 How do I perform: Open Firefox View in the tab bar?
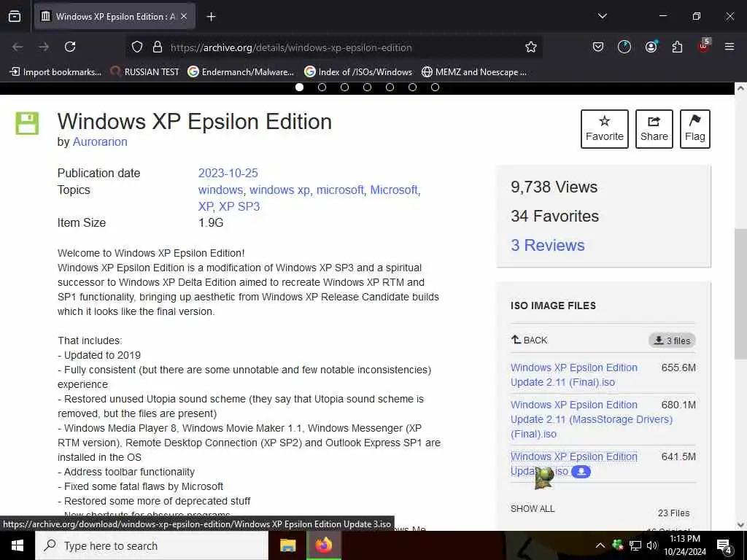[15, 17]
